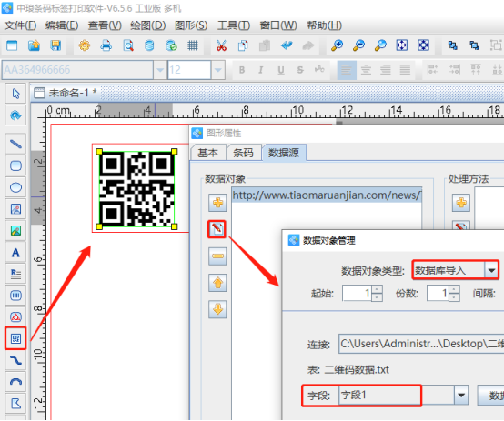This screenshot has height=421, width=504.
Task: Select the text tool A icon
Action: pos(15,253)
